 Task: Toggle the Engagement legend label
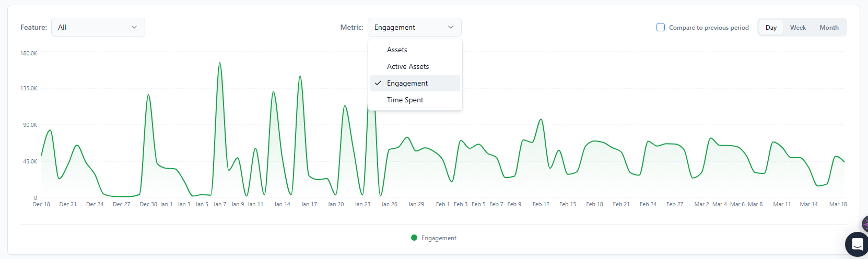pos(439,238)
